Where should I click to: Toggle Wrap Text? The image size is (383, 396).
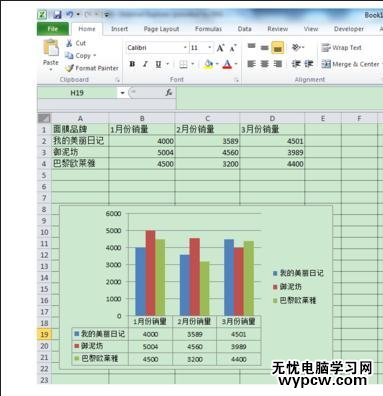click(341, 48)
